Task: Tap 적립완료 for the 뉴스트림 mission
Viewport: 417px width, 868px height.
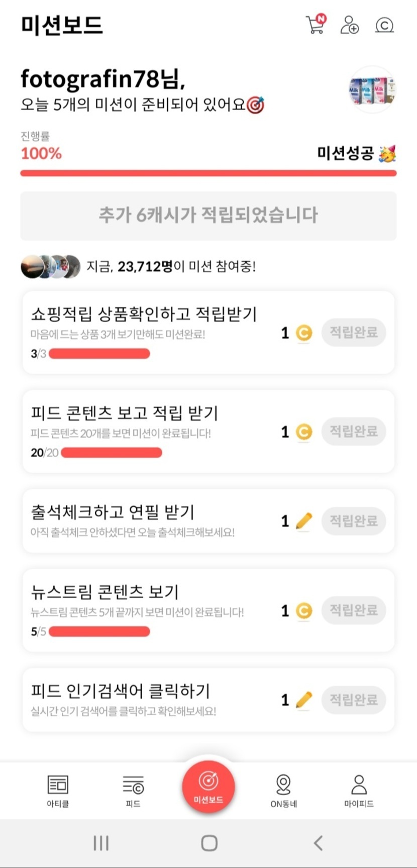Action: pyautogui.click(x=354, y=610)
